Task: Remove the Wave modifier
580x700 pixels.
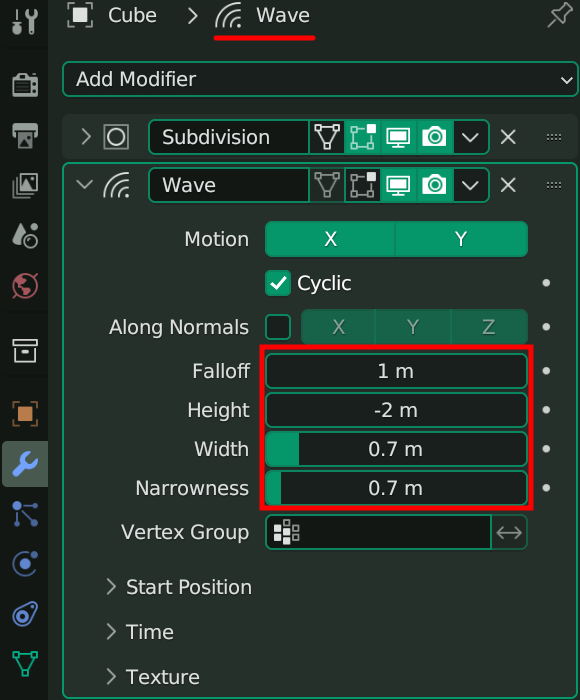Action: pos(508,185)
